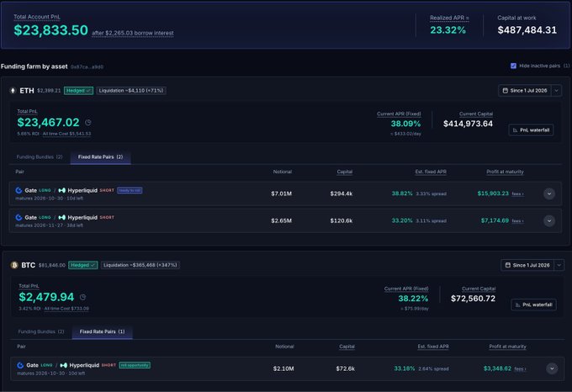Click the $2.10M notional value
This screenshot has width=572, height=392.
[x=283, y=368]
